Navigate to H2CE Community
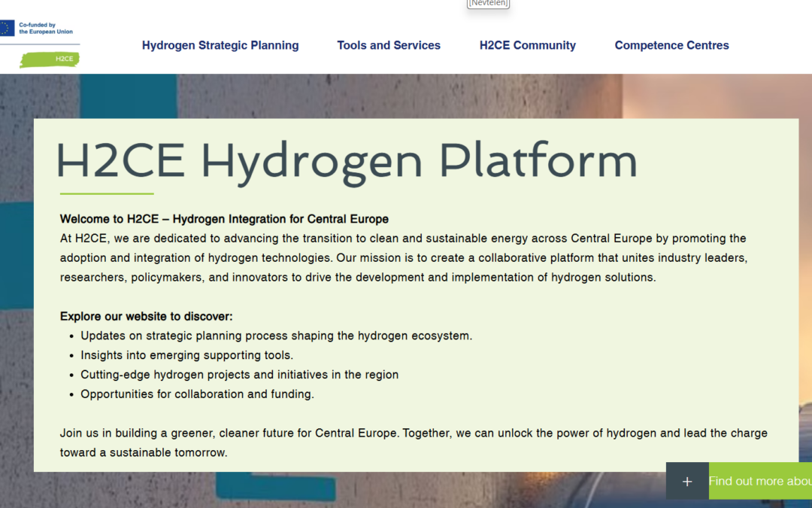 coord(528,45)
